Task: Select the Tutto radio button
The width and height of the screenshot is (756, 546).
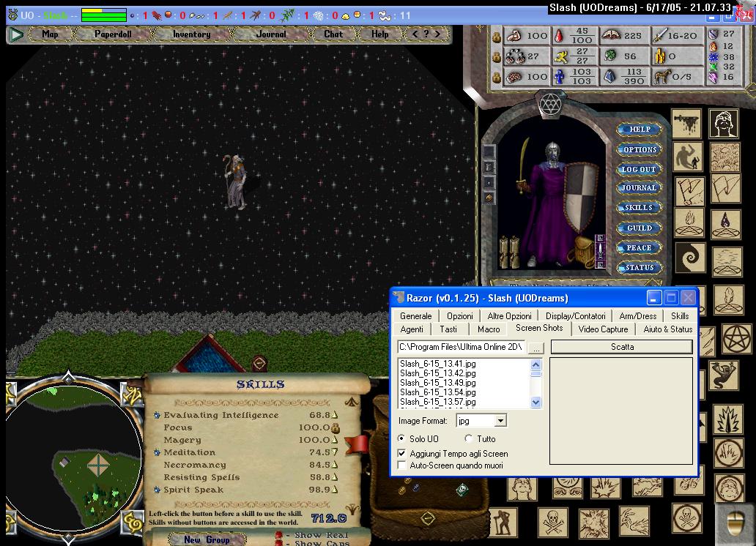Action: pos(469,438)
